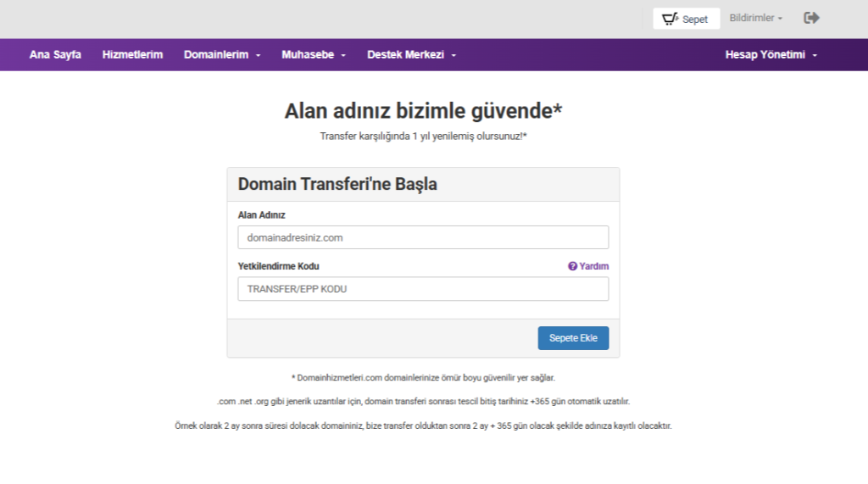868x484 pixels.
Task: Click the Alan Adınız field label
Action: coord(261,215)
